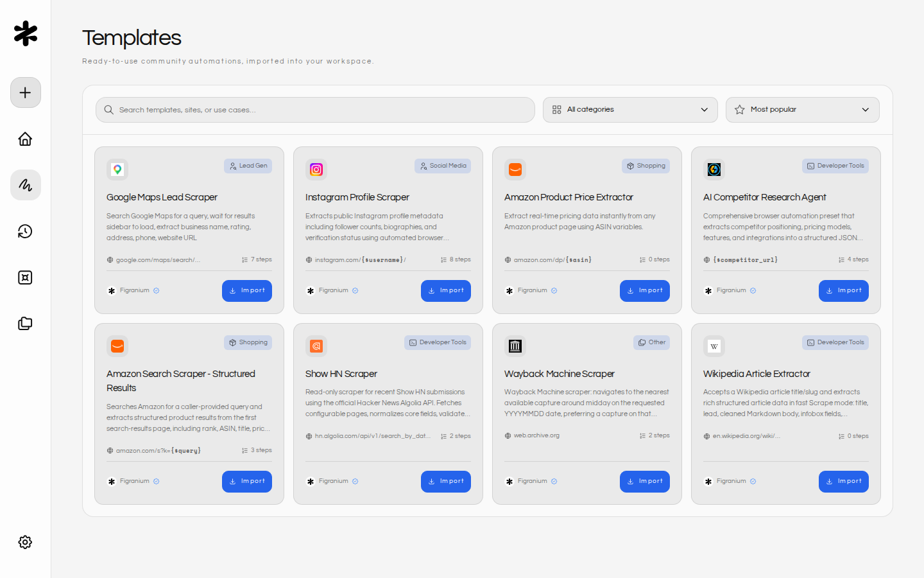
Task: Click the Amazon Product Price Extractor icon
Action: [x=515, y=170]
